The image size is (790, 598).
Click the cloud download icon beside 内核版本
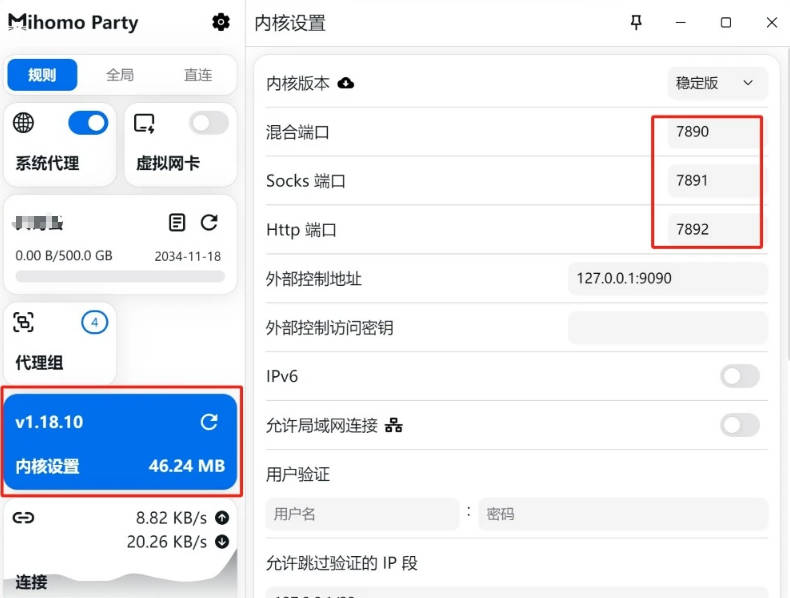(346, 83)
